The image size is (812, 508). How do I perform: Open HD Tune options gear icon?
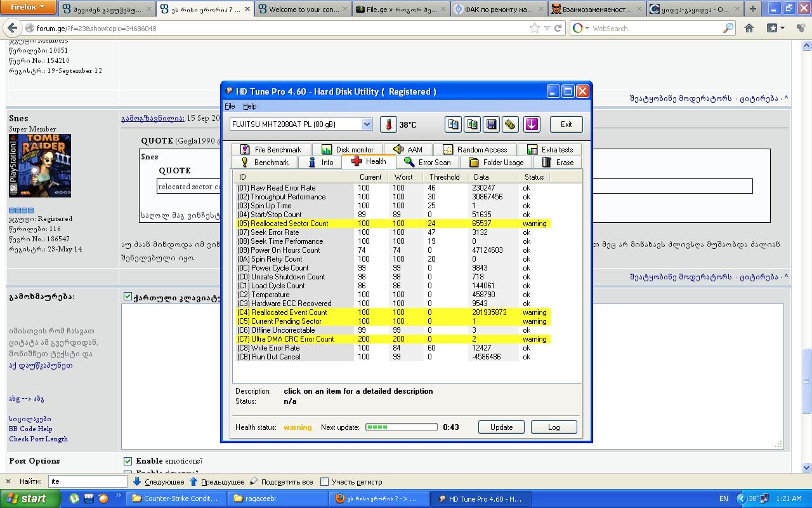(x=510, y=124)
